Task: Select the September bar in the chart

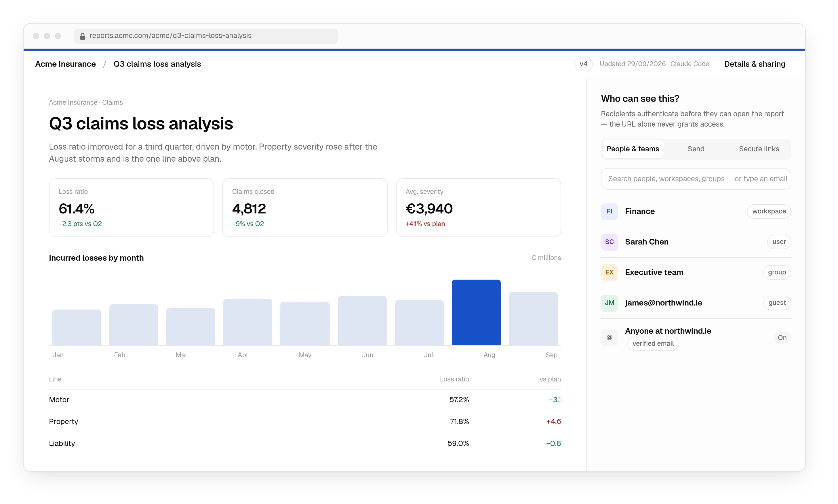Action: [x=533, y=319]
